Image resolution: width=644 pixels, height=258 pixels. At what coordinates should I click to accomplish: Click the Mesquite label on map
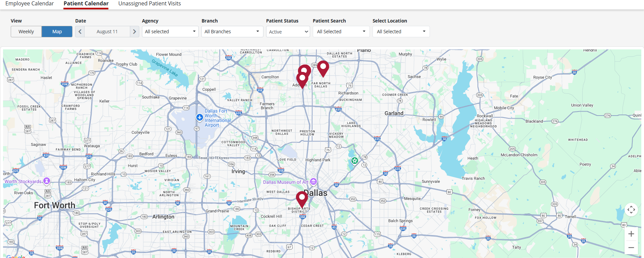point(412,199)
